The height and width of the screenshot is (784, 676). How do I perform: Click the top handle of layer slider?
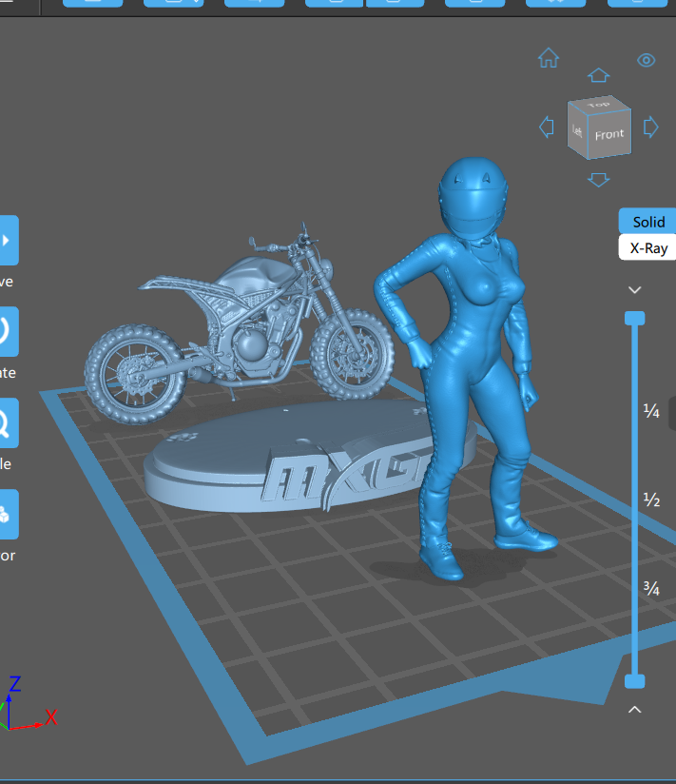click(x=634, y=319)
